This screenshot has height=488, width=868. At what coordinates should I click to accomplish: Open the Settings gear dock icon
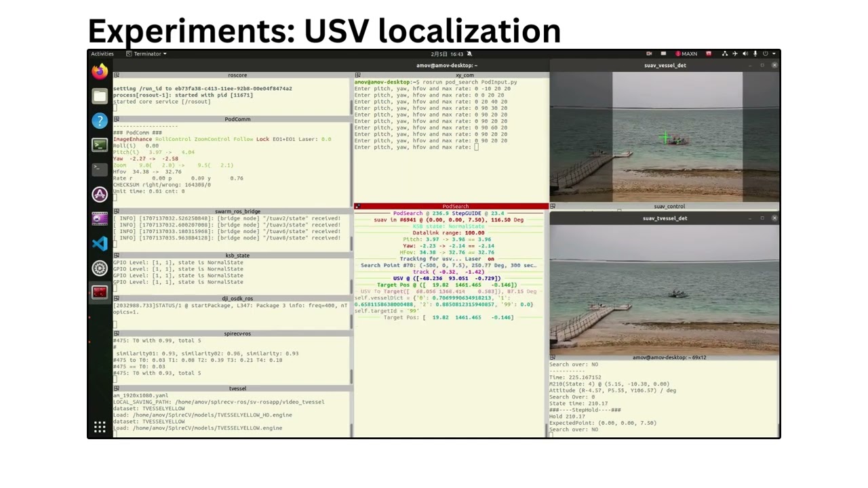[x=100, y=268]
